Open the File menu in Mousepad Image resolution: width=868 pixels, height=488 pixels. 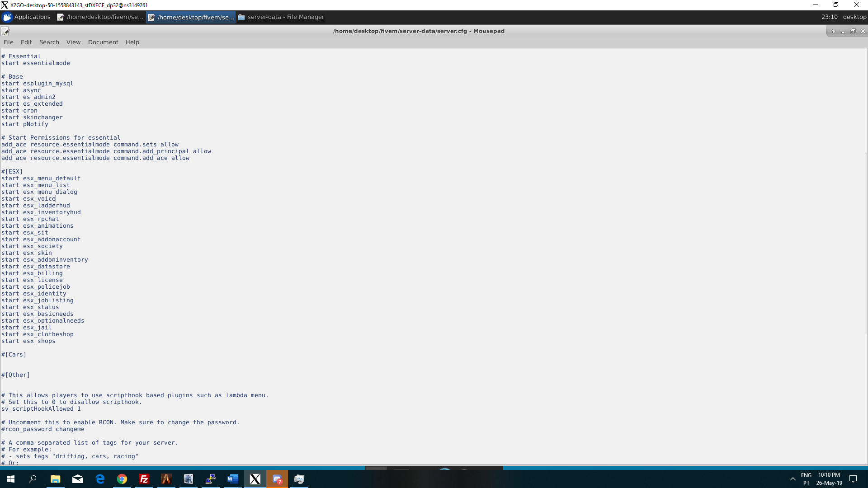coord(9,42)
